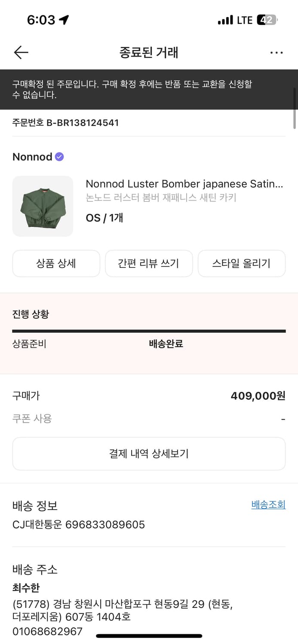Tap the CJ대한통운 tracking number
The width and height of the screenshot is (298, 644).
tap(78, 525)
